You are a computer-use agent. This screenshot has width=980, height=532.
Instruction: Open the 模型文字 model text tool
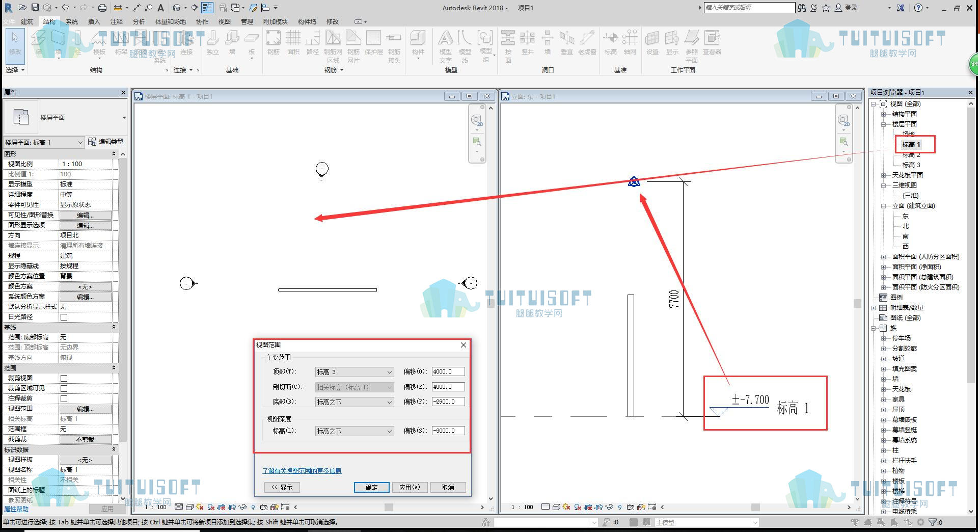[x=445, y=46]
